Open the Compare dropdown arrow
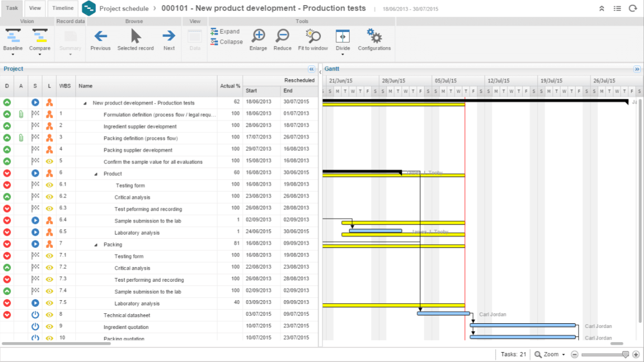 (40, 54)
